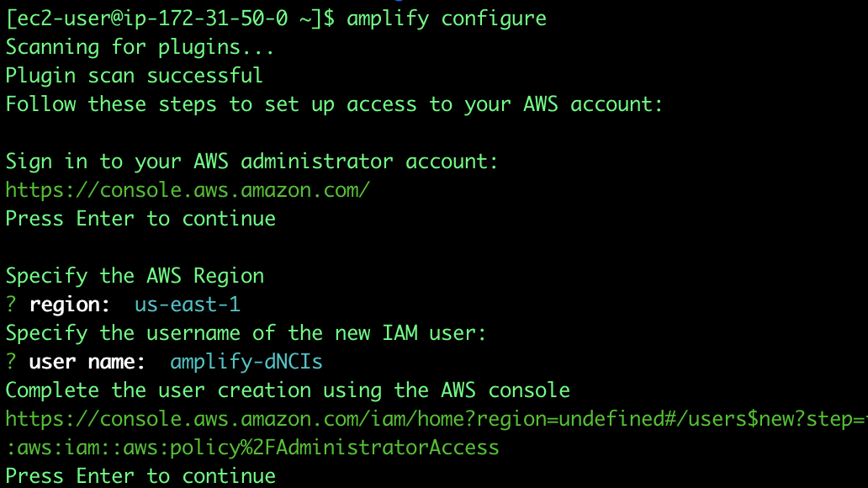Click the amplify configure command text

point(446,19)
